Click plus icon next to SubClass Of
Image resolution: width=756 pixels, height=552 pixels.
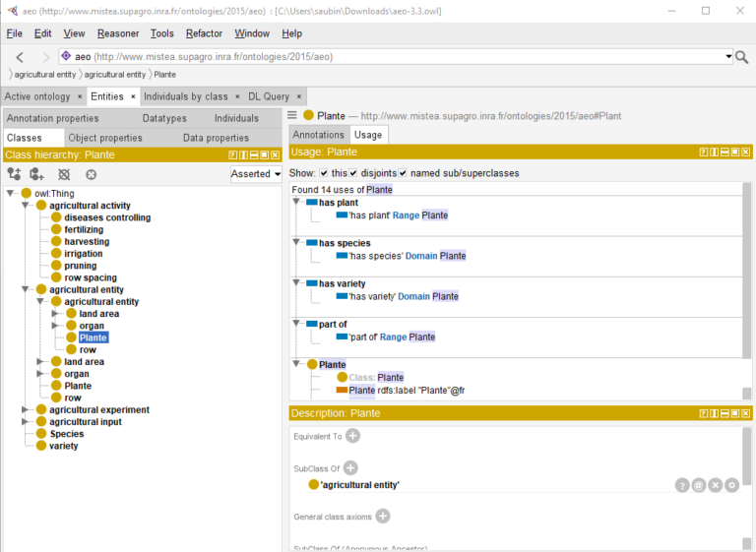349,468
